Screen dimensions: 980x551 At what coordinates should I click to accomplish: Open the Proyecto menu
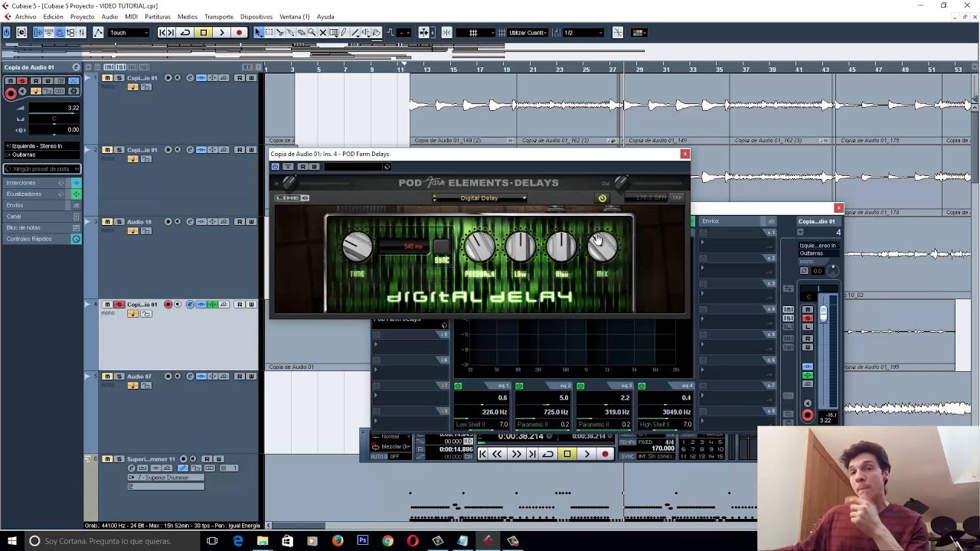[83, 17]
